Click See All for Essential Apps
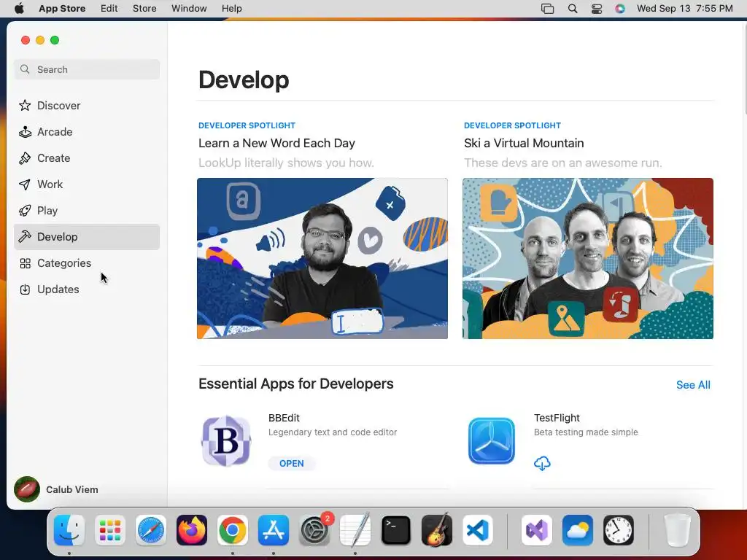Viewport: 747px width, 560px height. tap(693, 385)
